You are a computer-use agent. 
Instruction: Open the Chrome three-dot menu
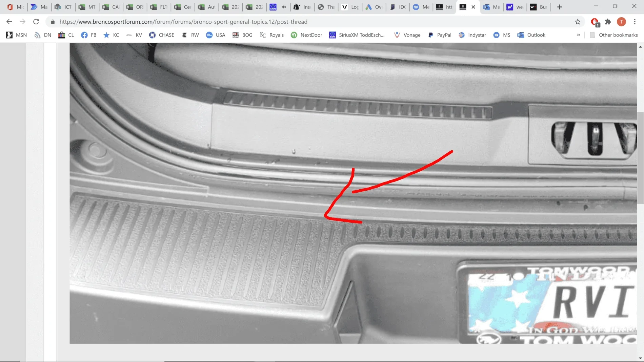(635, 22)
